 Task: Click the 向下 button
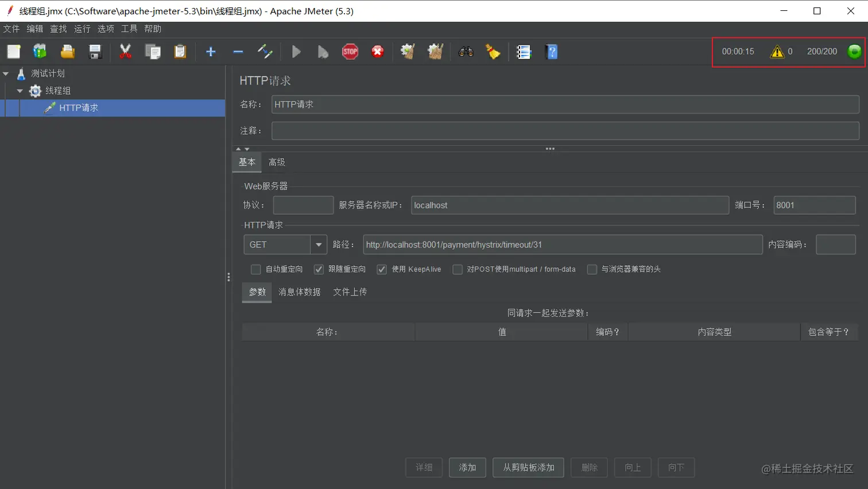(x=676, y=468)
